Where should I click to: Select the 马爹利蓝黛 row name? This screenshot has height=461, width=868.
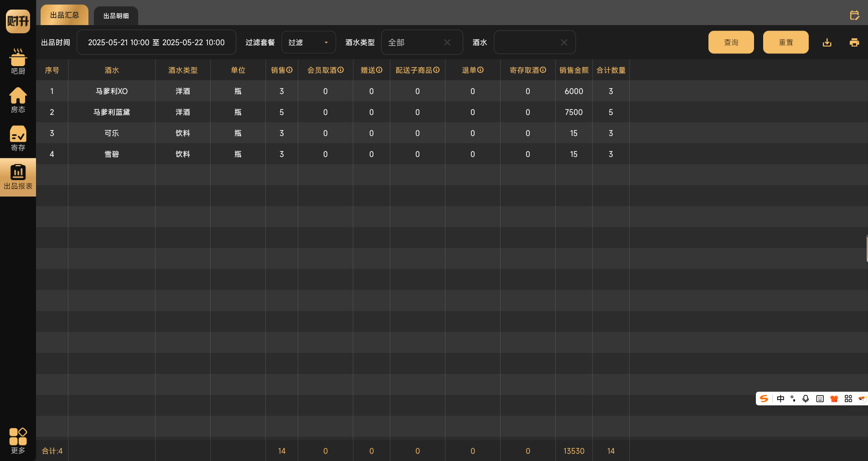pyautogui.click(x=112, y=112)
